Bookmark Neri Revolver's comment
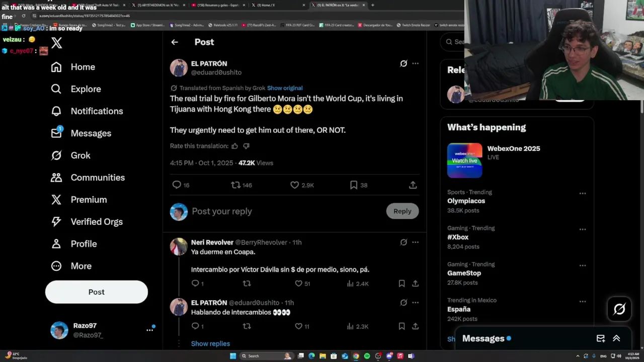This screenshot has width=644, height=362. tap(401, 284)
